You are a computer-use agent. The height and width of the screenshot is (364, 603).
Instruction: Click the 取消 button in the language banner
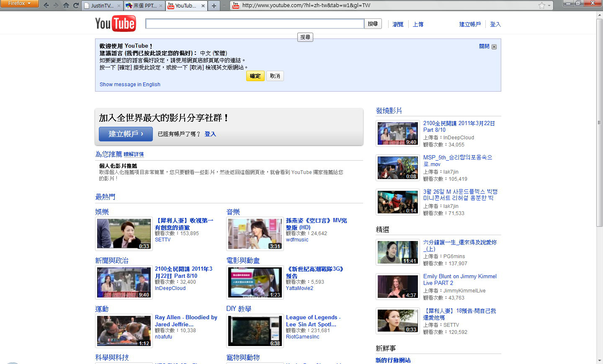[x=275, y=76]
